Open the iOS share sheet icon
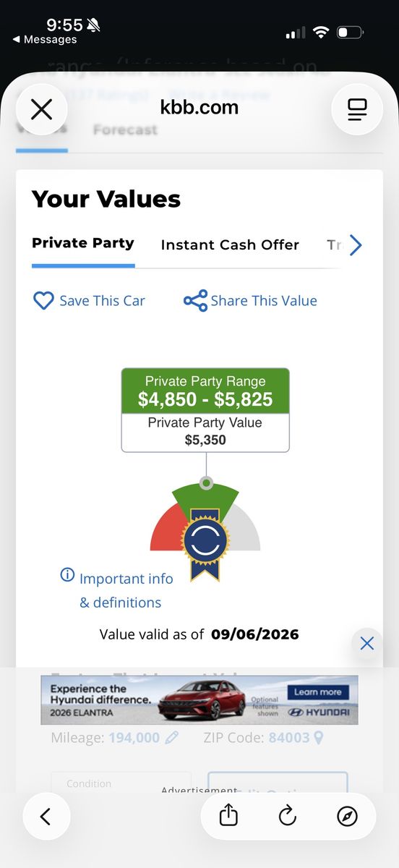 click(x=228, y=817)
